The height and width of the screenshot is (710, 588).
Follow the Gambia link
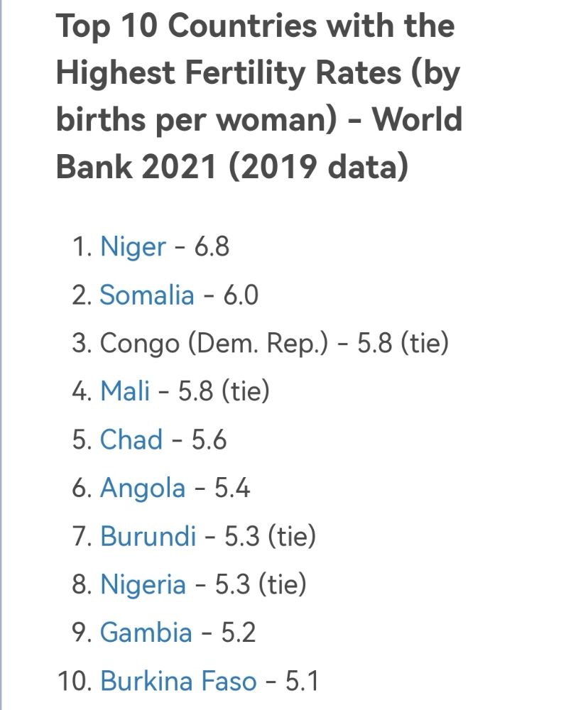[146, 633]
